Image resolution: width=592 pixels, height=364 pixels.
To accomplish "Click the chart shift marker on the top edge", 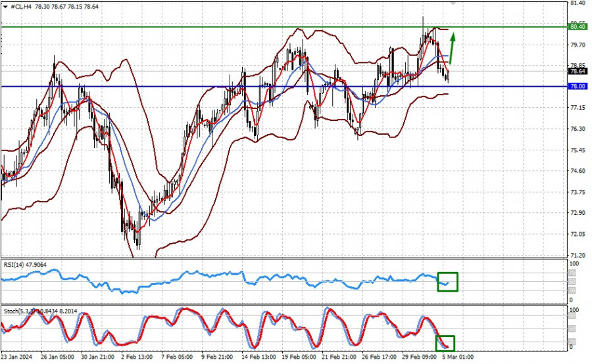I will (x=453, y=3).
